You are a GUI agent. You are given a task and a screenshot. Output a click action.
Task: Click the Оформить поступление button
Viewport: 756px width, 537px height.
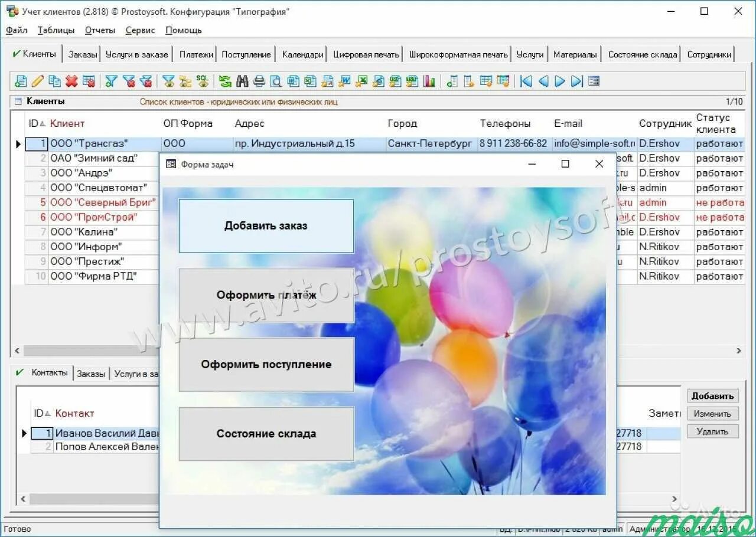(266, 364)
